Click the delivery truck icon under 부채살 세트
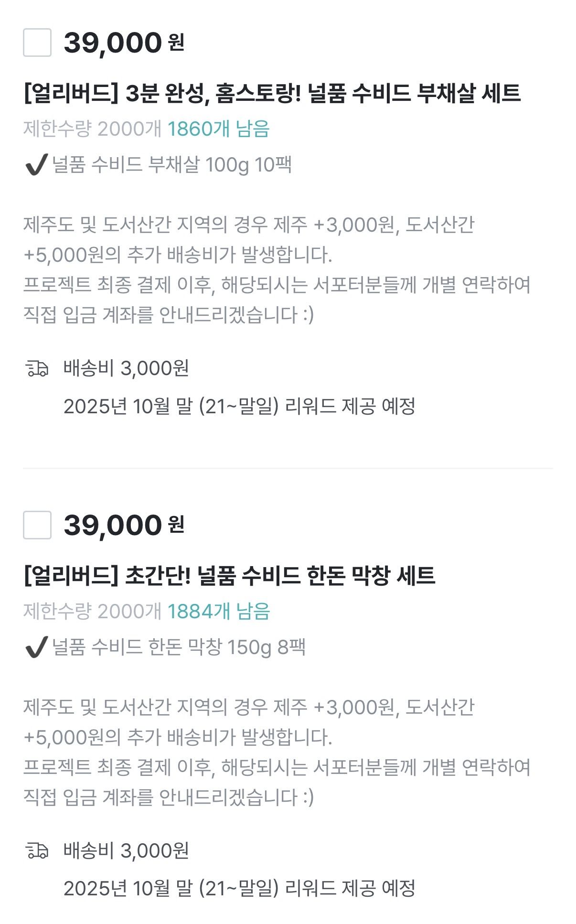576x924 pixels. point(37,369)
